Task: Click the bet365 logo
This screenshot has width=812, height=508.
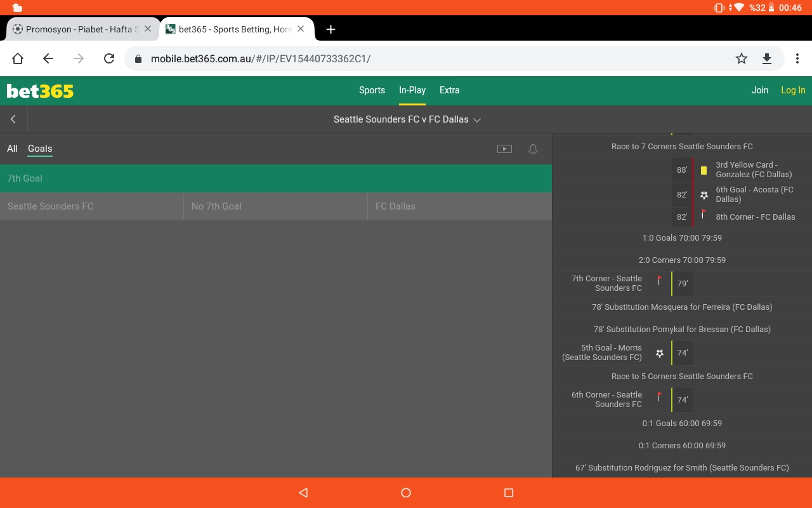Action: coord(40,91)
